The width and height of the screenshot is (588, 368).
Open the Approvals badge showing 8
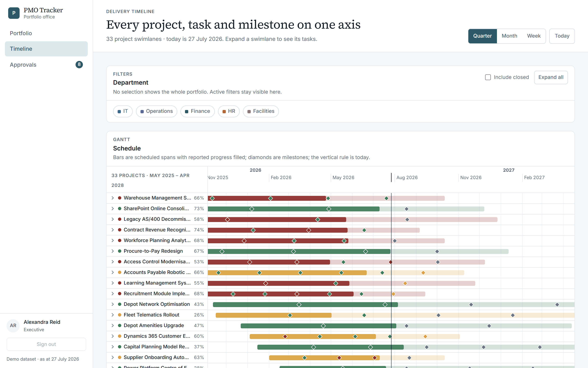[79, 64]
